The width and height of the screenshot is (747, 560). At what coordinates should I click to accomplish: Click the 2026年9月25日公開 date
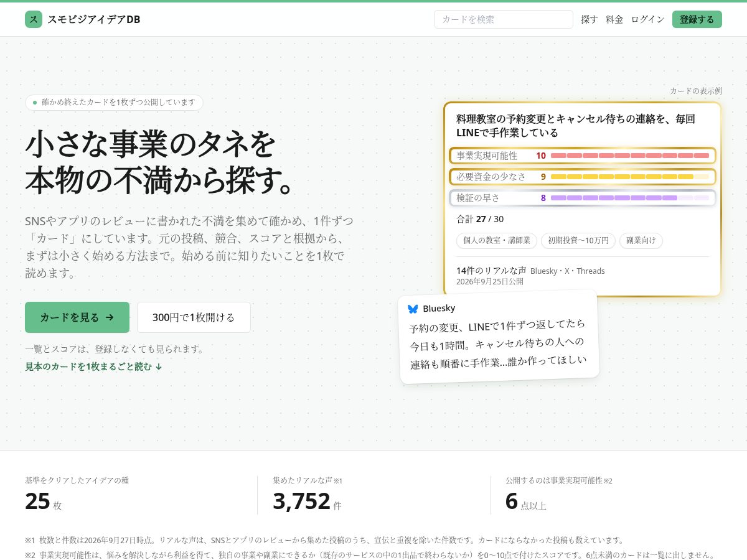[490, 281]
